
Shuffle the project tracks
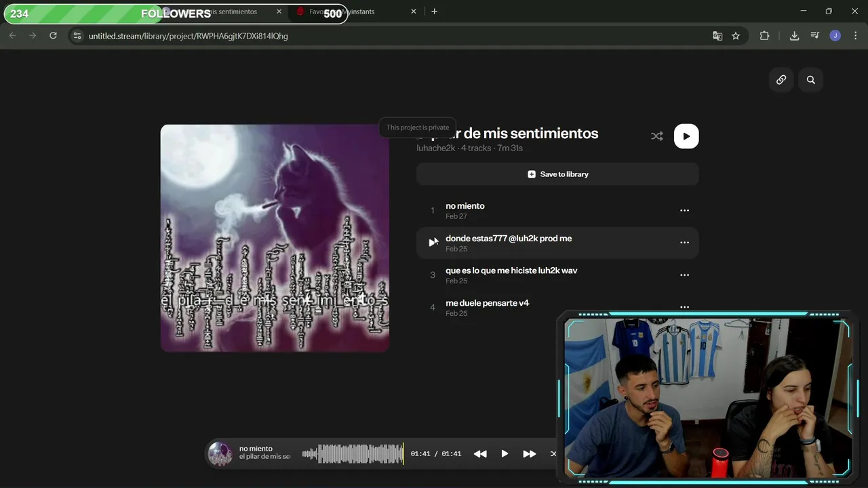[x=656, y=136]
